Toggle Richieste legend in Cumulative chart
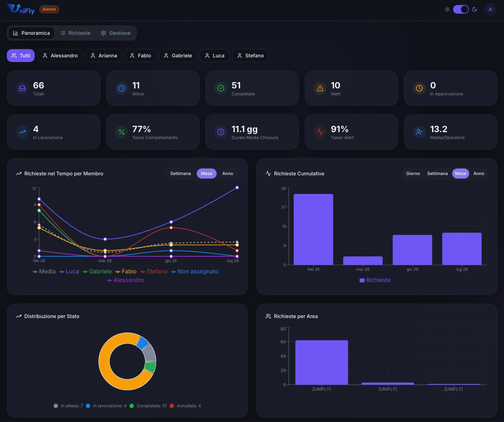Image resolution: width=504 pixels, height=422 pixels. [x=375, y=280]
